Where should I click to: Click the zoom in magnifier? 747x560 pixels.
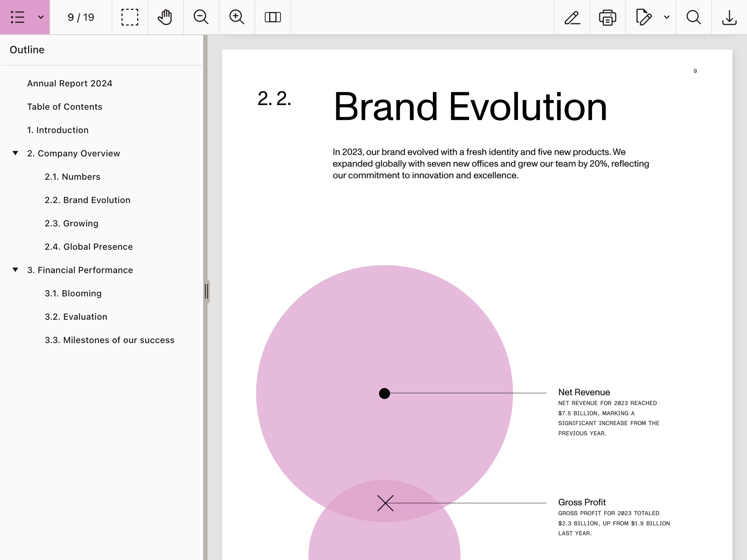click(x=237, y=17)
